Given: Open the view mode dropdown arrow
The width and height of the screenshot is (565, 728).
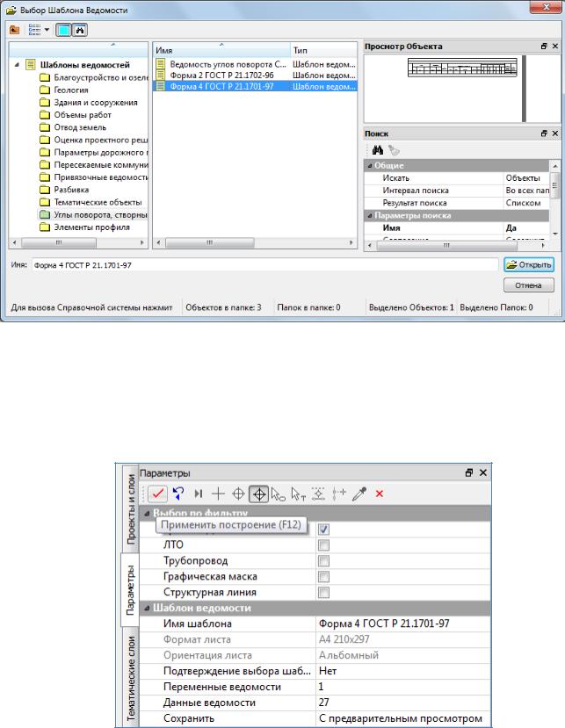Looking at the screenshot, I should (x=47, y=30).
